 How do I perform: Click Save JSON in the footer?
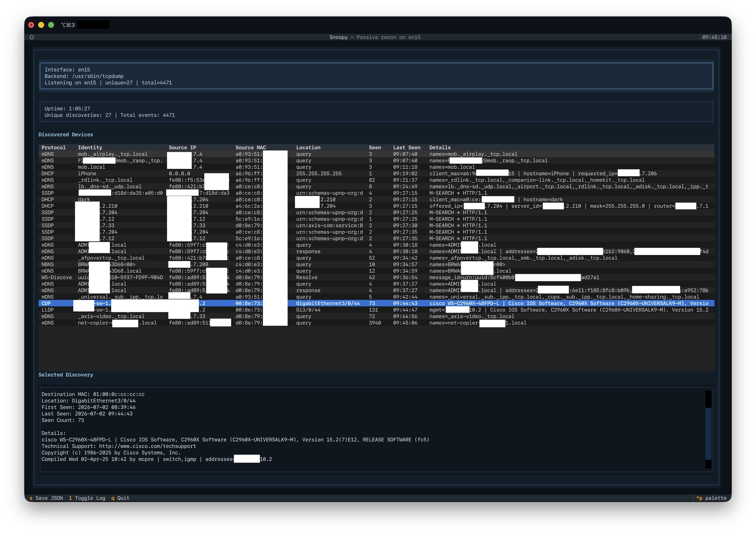coord(46,498)
